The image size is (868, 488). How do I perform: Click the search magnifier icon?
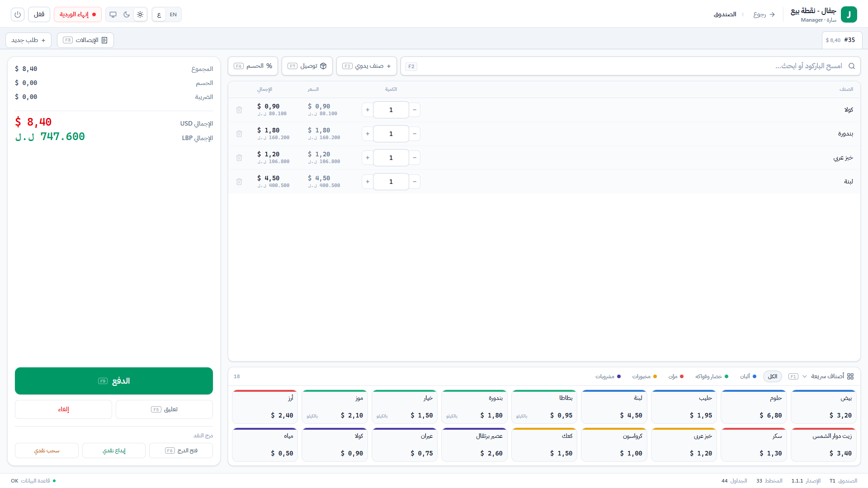click(x=852, y=66)
